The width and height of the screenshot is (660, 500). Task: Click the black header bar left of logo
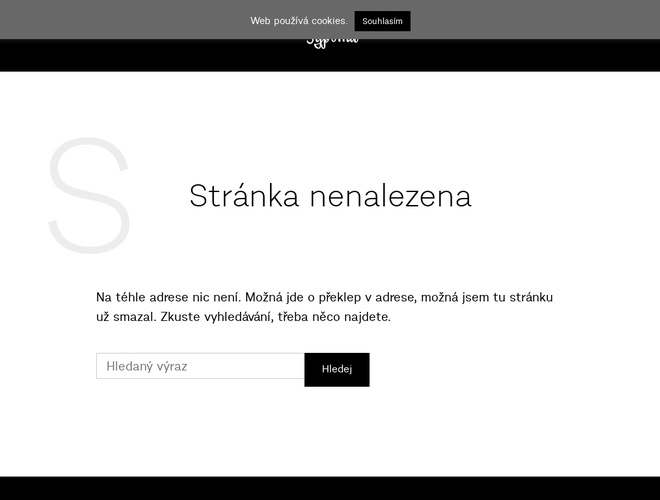(150, 55)
